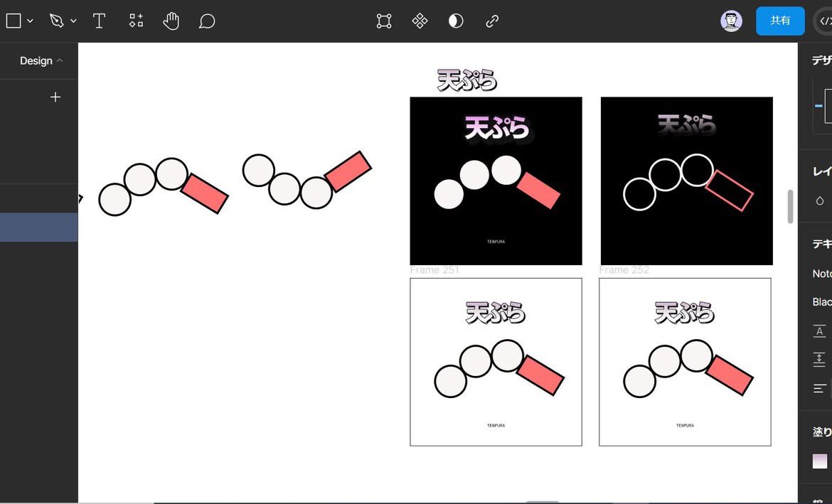This screenshot has height=504, width=832.
Task: Click the Use as mask icon
Action: click(456, 21)
